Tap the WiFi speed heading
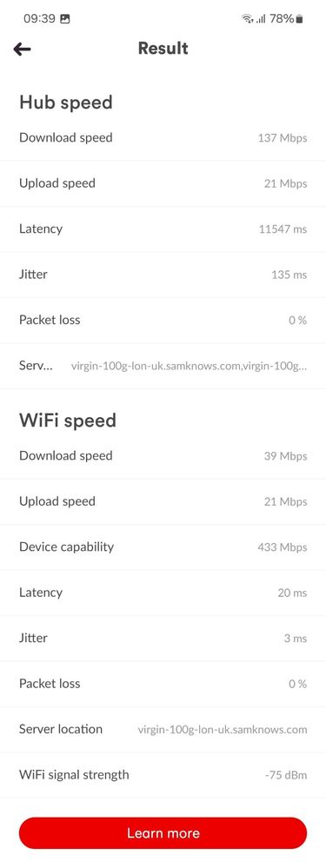 [x=68, y=421]
